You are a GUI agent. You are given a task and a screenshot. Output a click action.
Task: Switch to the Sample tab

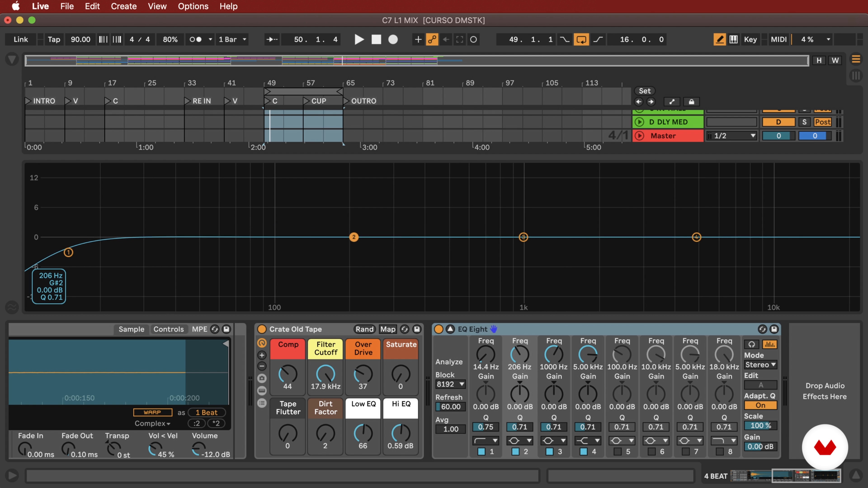click(x=131, y=329)
